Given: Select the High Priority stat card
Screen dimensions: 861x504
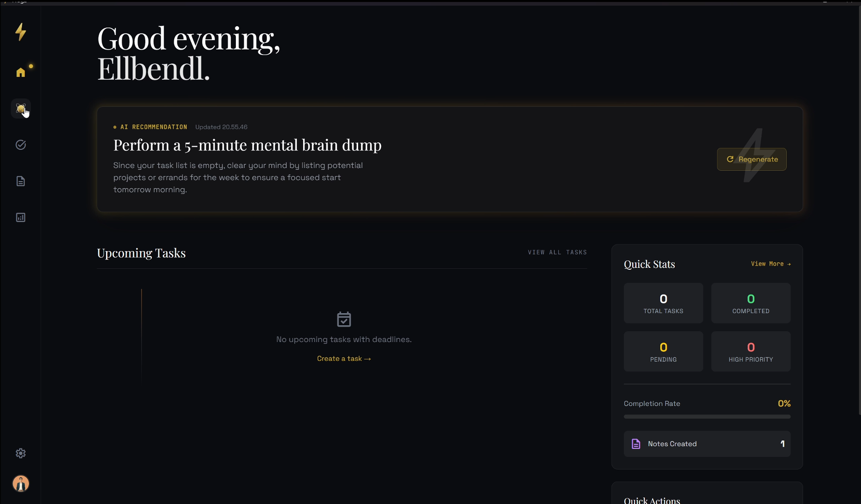Looking at the screenshot, I should coord(751,351).
